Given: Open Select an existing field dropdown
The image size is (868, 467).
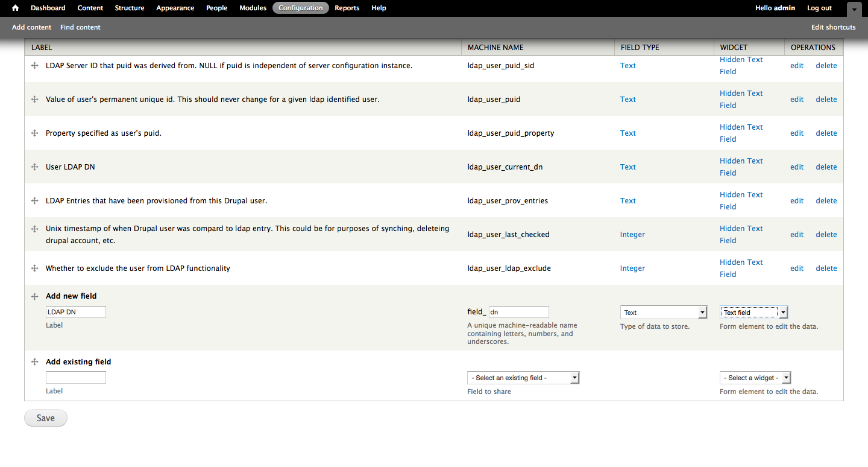Looking at the screenshot, I should pos(523,378).
